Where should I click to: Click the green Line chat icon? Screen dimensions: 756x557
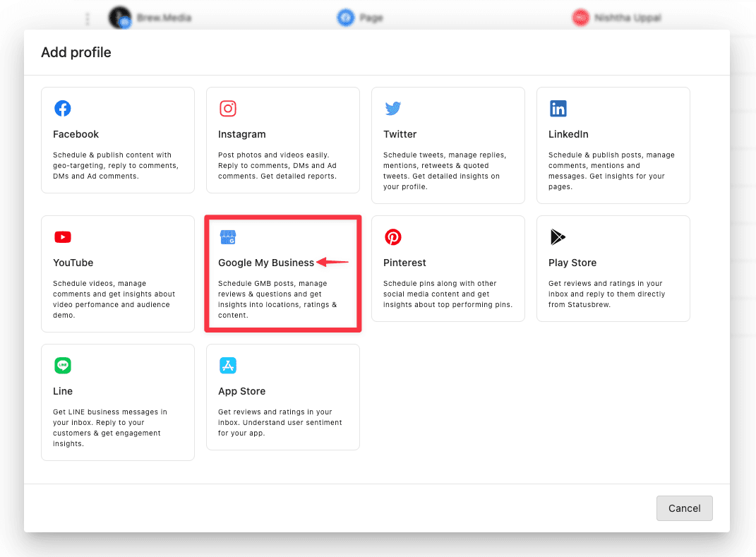pos(63,366)
